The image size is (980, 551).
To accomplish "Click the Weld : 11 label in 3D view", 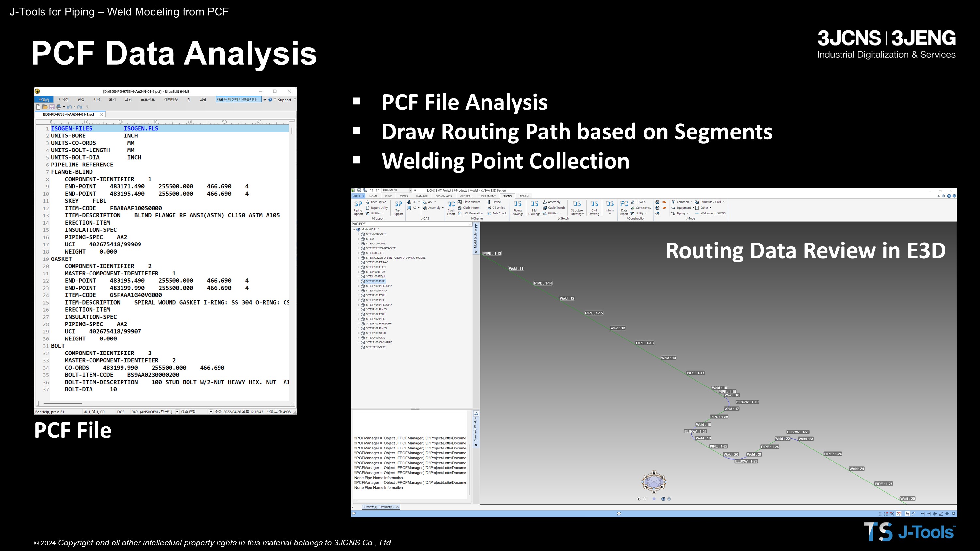I will [516, 268].
